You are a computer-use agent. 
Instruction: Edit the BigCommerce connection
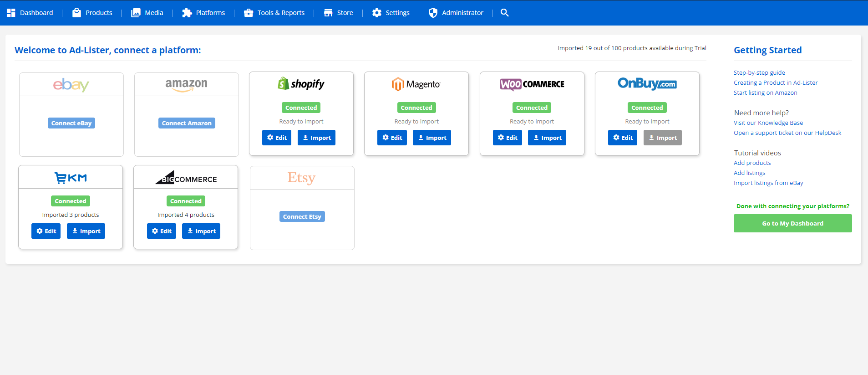click(162, 231)
